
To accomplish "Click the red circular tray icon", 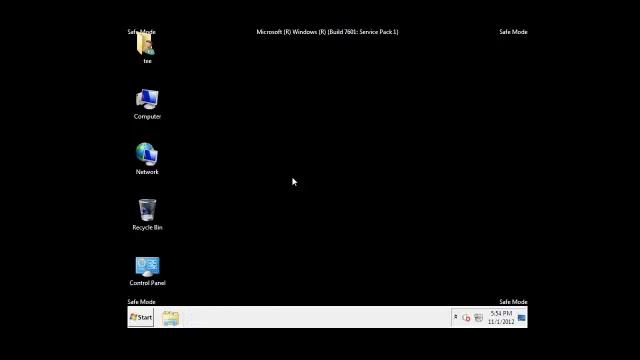I will click(x=466, y=318).
